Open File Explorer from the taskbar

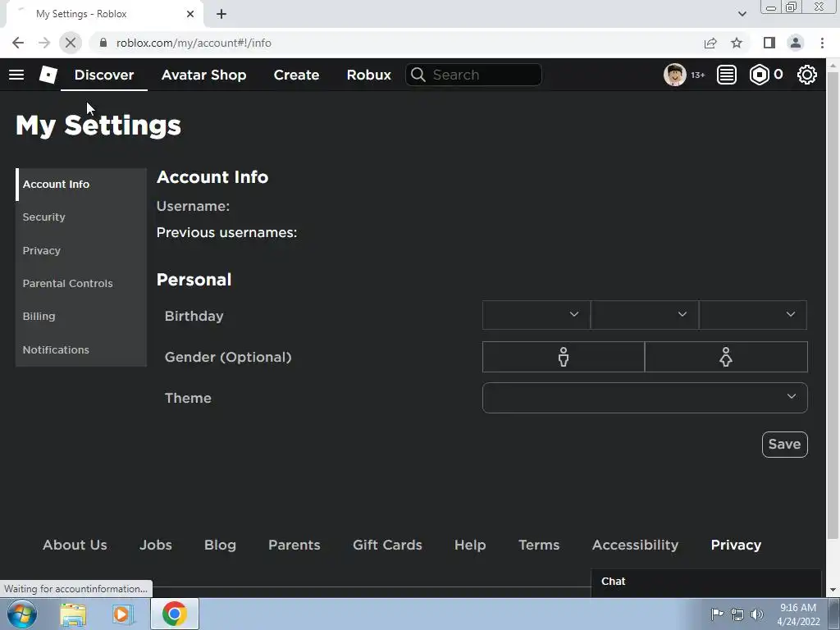(x=73, y=614)
